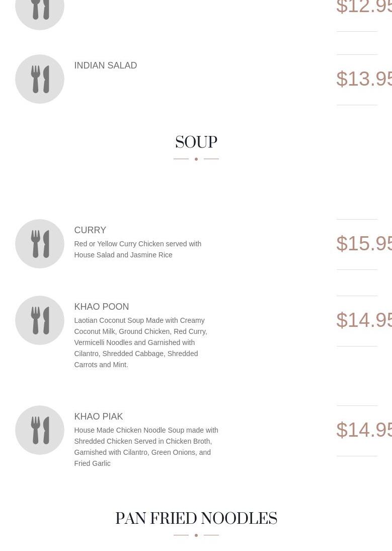
Task: Open the Indian Salad menu item title
Action: (x=105, y=65)
